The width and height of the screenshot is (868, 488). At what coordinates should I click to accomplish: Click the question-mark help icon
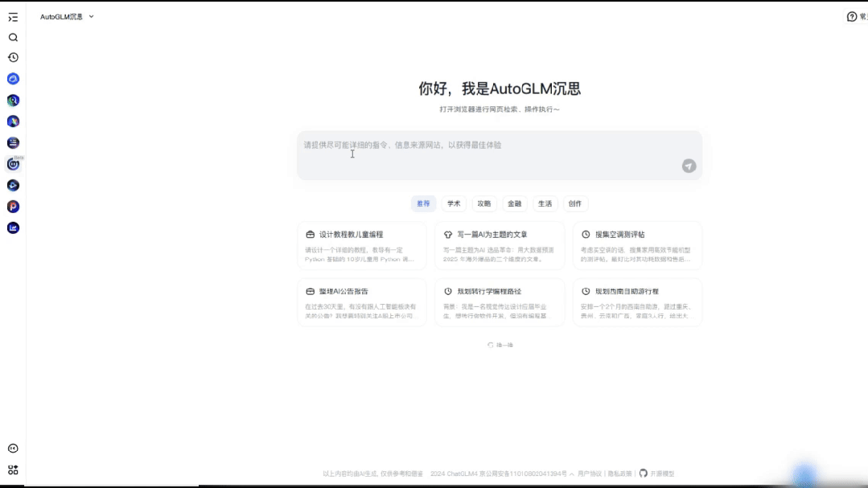852,17
